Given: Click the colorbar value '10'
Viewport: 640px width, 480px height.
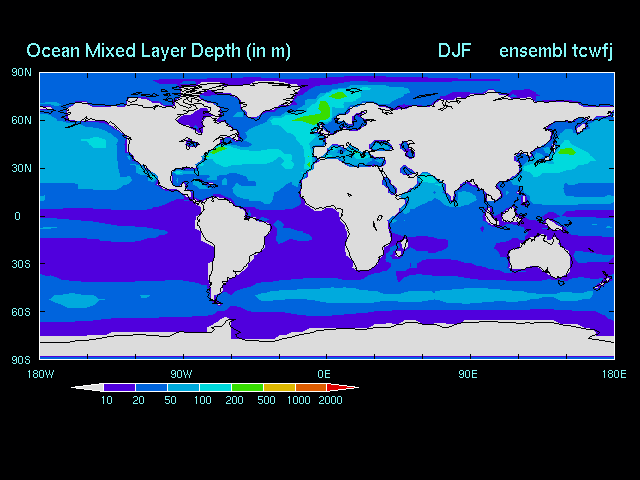Looking at the screenshot, I should coord(107,400).
